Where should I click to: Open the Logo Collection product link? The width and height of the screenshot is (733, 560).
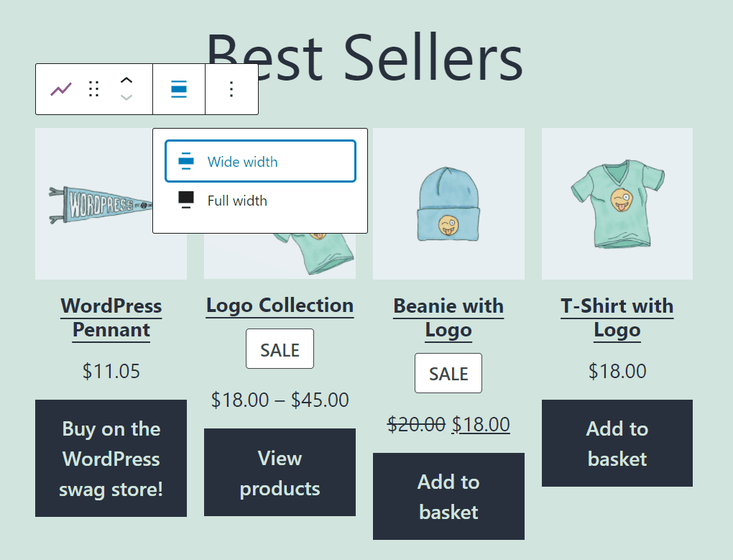tap(280, 306)
